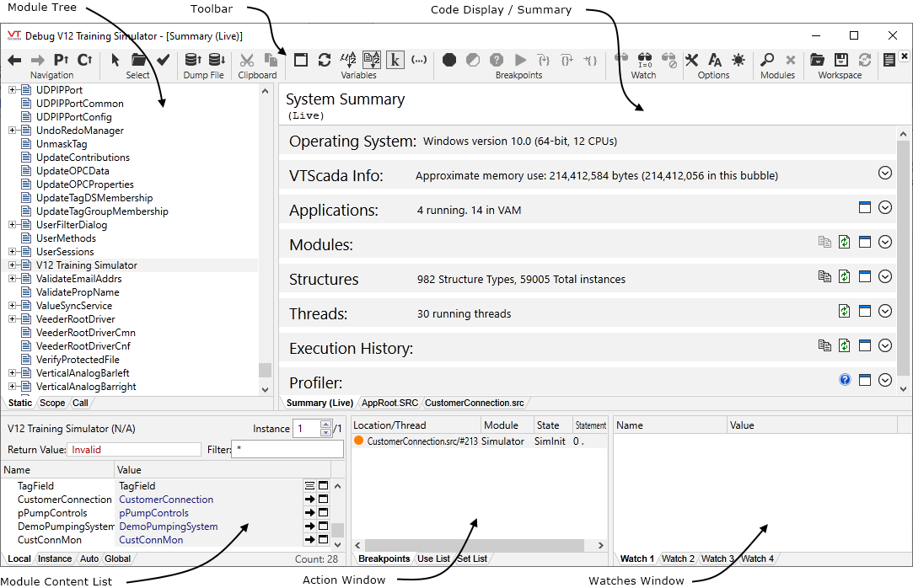
Task: Switch to the Call tab
Action: click(x=80, y=403)
